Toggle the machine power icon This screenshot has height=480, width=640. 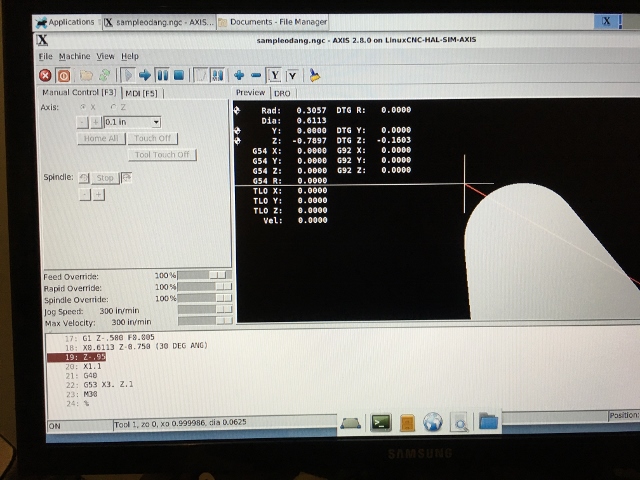[x=63, y=76]
